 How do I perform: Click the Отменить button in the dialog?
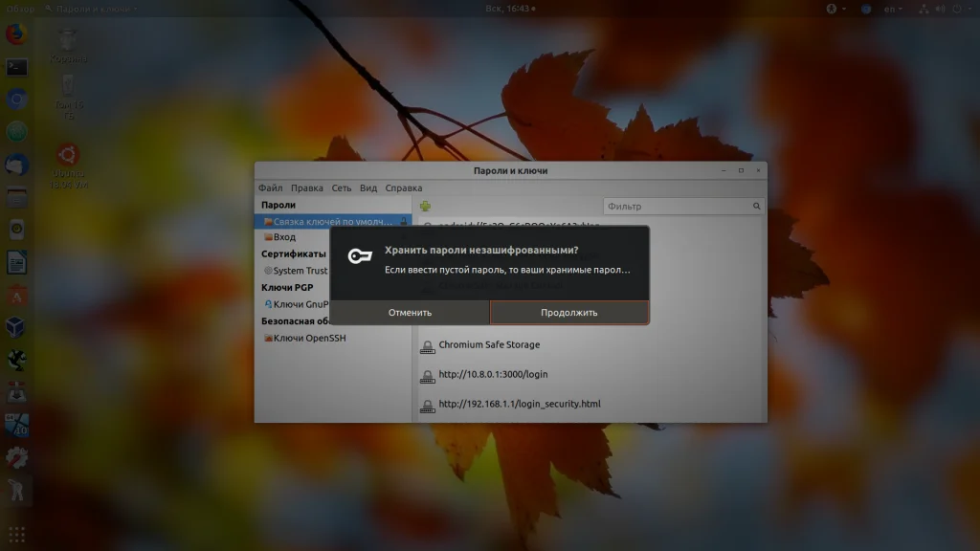tap(410, 313)
